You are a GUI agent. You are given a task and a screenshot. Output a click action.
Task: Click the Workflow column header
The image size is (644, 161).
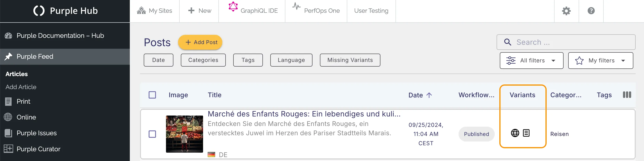[476, 95]
